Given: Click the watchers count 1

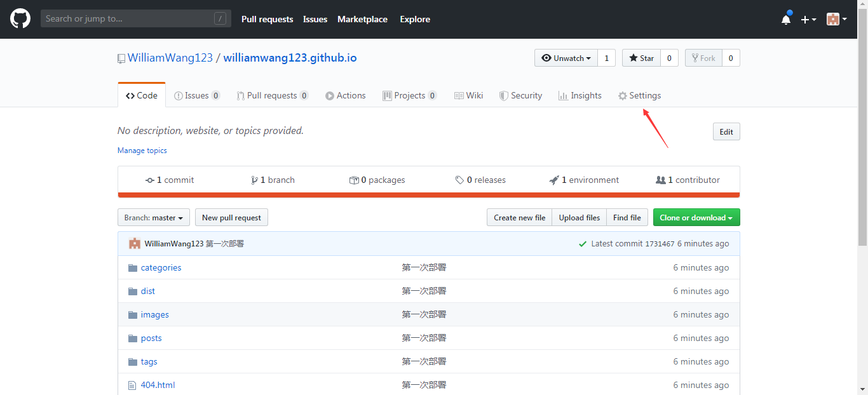Looking at the screenshot, I should pyautogui.click(x=606, y=58).
